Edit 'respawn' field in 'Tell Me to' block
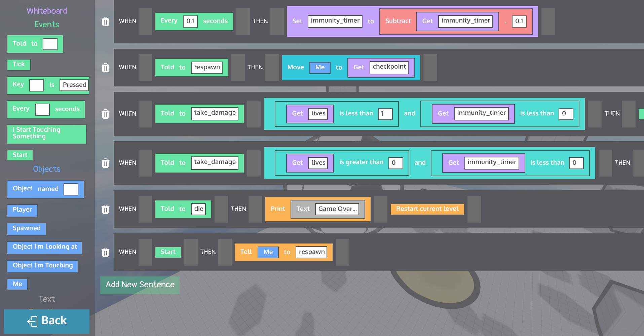This screenshot has height=336, width=644. [x=311, y=252]
